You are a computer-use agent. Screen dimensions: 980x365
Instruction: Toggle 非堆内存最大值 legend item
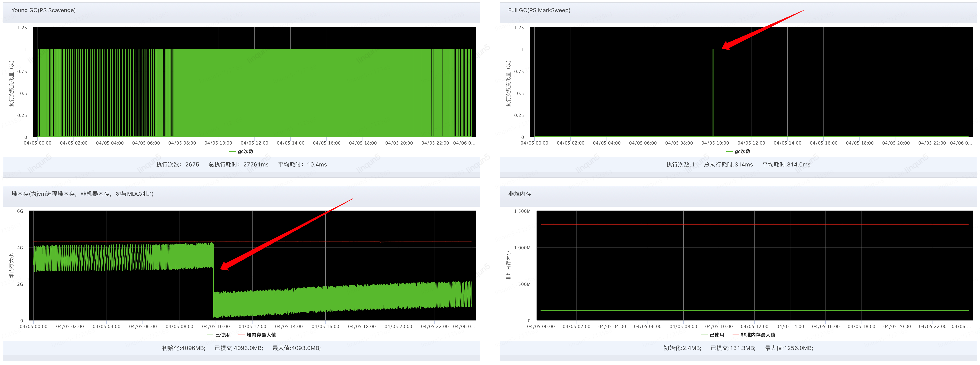coord(754,335)
